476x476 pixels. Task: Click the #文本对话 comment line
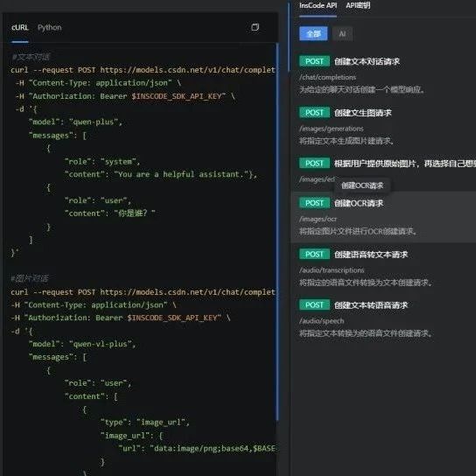click(31, 57)
